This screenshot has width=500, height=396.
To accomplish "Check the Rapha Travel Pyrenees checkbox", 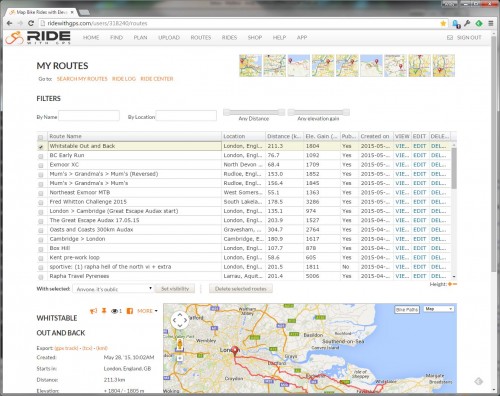I will 41,277.
